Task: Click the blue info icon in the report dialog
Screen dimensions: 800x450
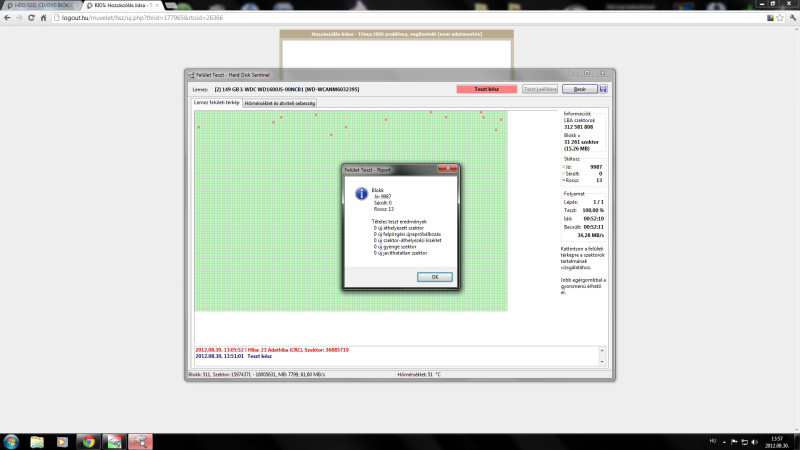Action: point(361,193)
